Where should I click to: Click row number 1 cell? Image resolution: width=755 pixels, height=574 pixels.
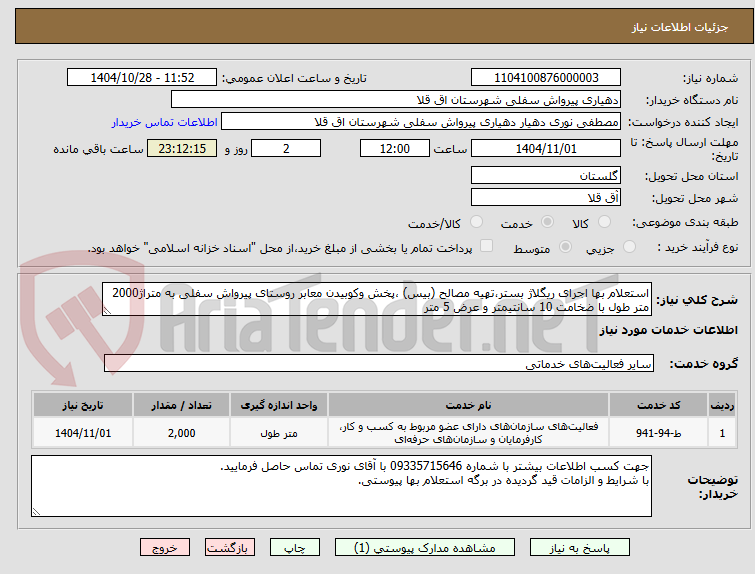pyautogui.click(x=722, y=433)
